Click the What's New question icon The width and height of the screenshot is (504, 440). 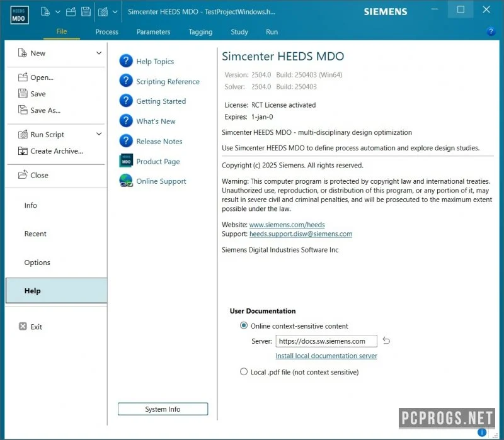pos(126,121)
